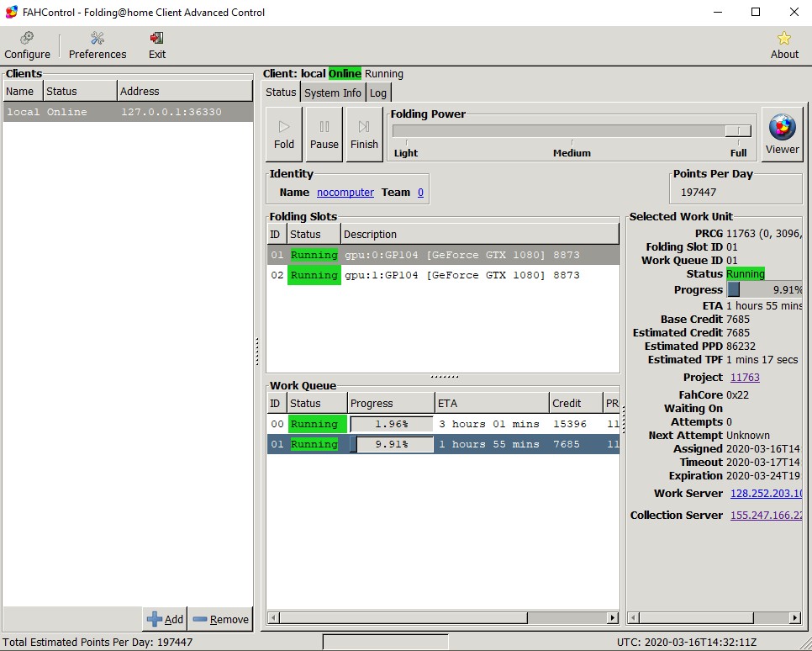Open the Log tab
The width and height of the screenshot is (812, 651).
[x=378, y=93]
